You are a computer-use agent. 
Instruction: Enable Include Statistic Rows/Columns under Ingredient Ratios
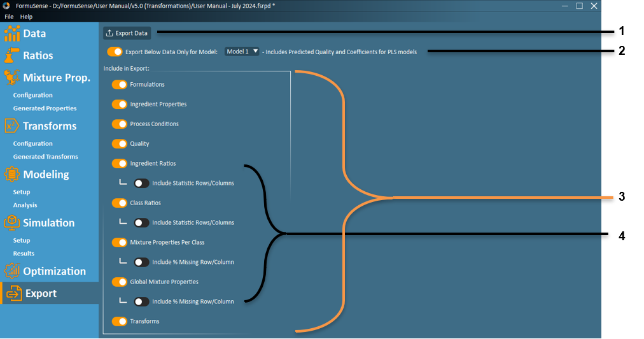142,183
